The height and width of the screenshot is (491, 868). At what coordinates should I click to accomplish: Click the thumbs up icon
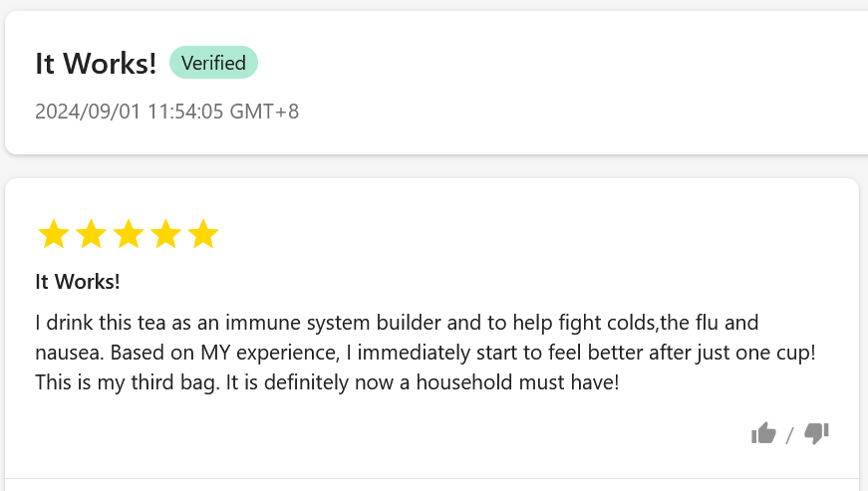point(763,433)
